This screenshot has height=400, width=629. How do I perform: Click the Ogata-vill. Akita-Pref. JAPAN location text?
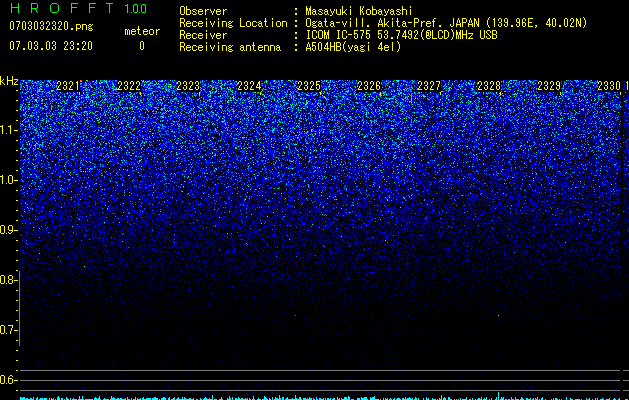[x=446, y=23]
